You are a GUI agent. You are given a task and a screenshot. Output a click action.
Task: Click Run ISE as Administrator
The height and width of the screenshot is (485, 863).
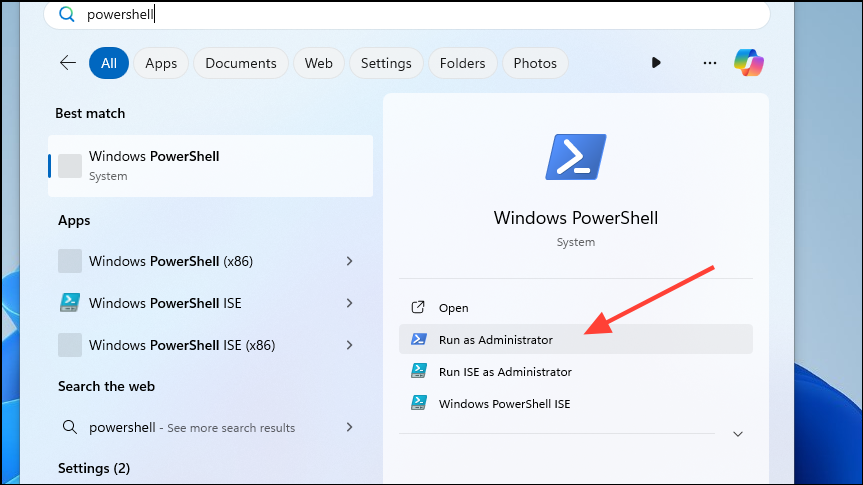pos(576,372)
